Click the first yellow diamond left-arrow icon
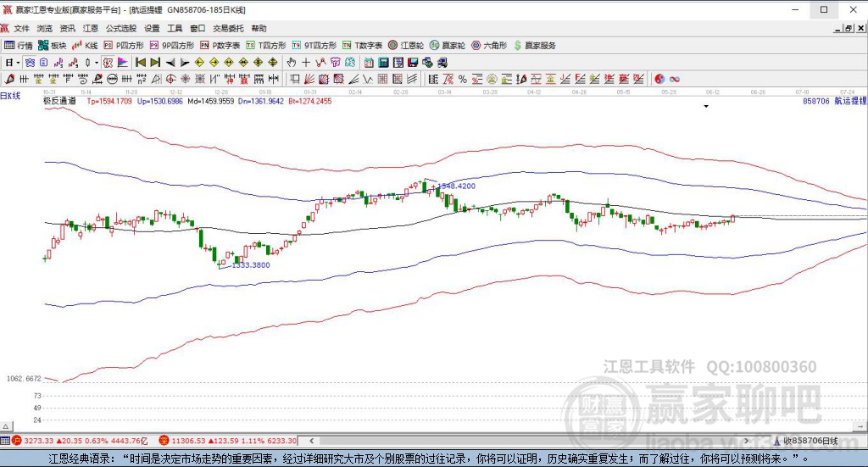The image size is (868, 467). coord(199,63)
